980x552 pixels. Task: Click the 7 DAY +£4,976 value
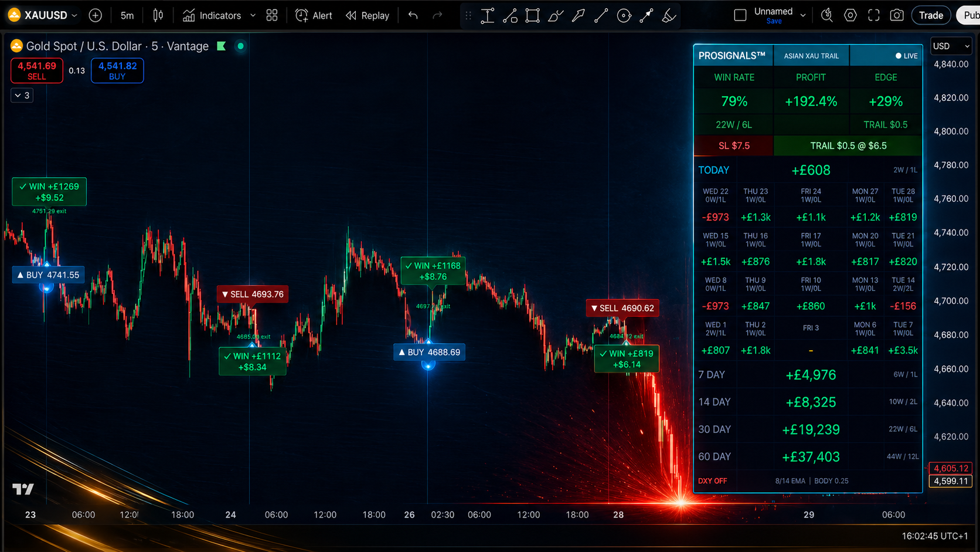coord(811,375)
